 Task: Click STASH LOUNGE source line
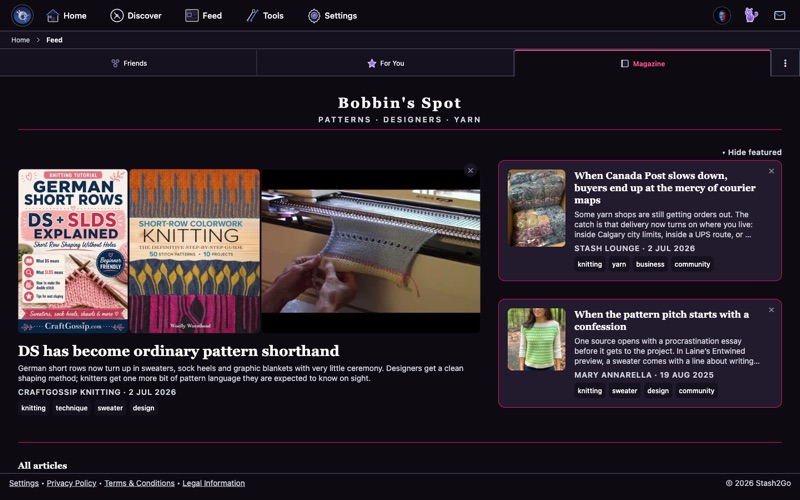click(x=634, y=248)
